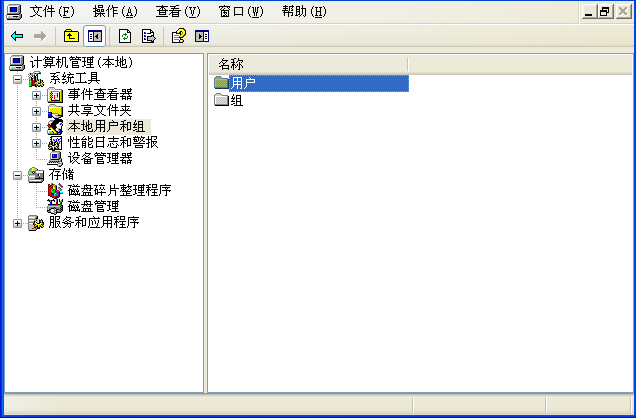Click the Help question mark toolbar icon
Image resolution: width=636 pixels, height=418 pixels.
click(x=179, y=36)
